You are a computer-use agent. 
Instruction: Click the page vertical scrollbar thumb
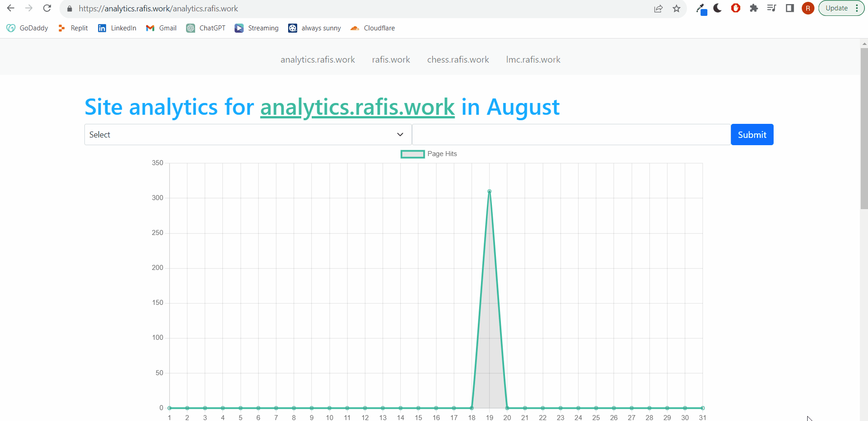coord(864,127)
